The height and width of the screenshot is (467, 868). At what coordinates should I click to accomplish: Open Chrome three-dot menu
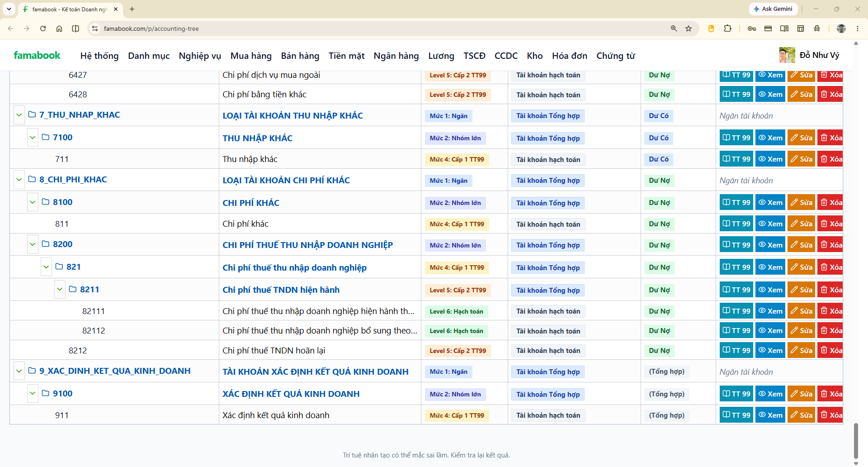[x=858, y=29]
